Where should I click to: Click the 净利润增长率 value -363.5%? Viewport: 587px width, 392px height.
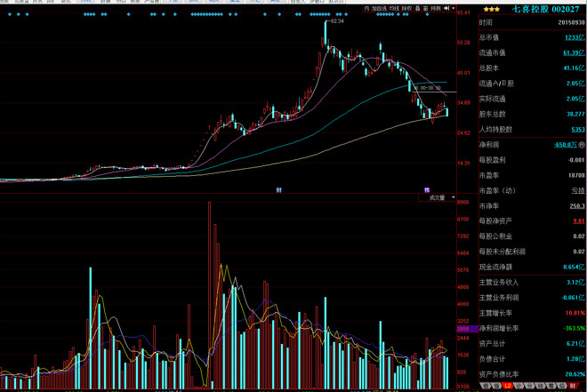pos(575,328)
